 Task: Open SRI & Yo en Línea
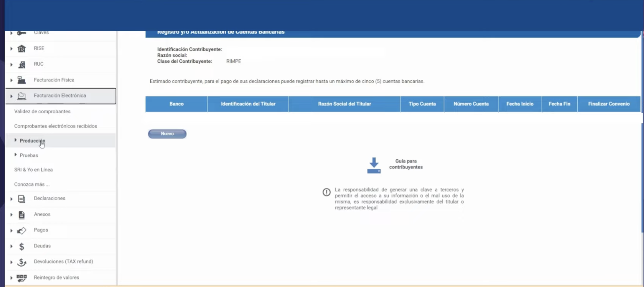33,170
